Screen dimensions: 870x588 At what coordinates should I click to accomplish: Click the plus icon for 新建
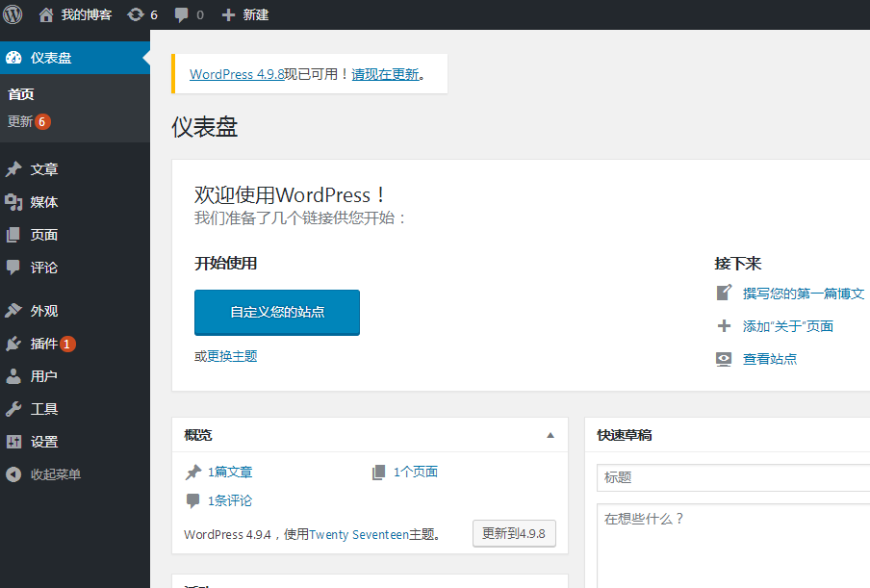(228, 15)
